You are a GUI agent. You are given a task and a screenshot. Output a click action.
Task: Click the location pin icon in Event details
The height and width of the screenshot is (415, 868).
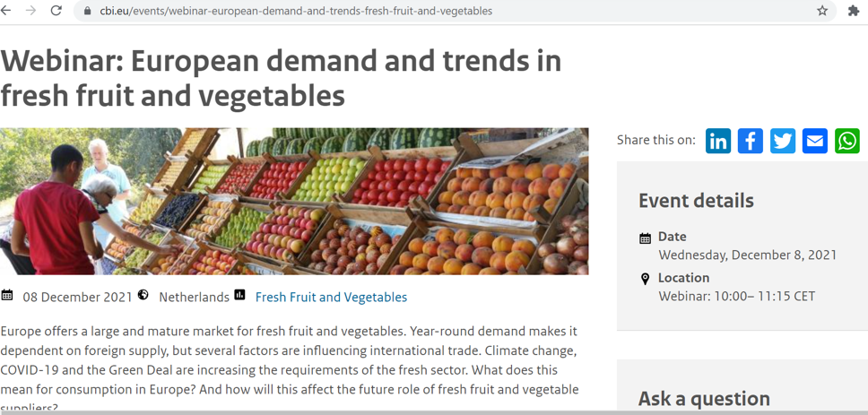645,279
